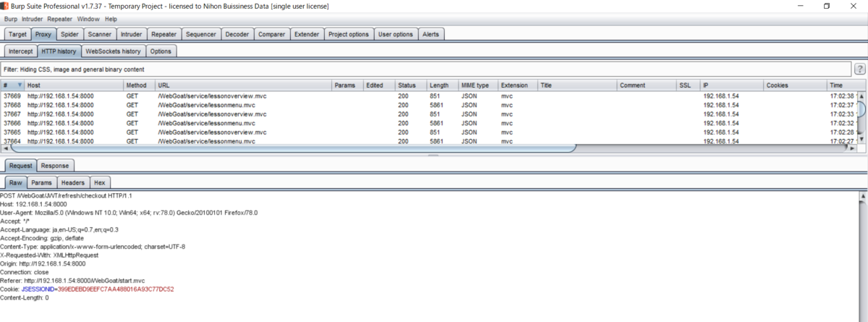The image size is (868, 322).
Task: Click the Filter bar to edit display filter
Action: point(425,69)
